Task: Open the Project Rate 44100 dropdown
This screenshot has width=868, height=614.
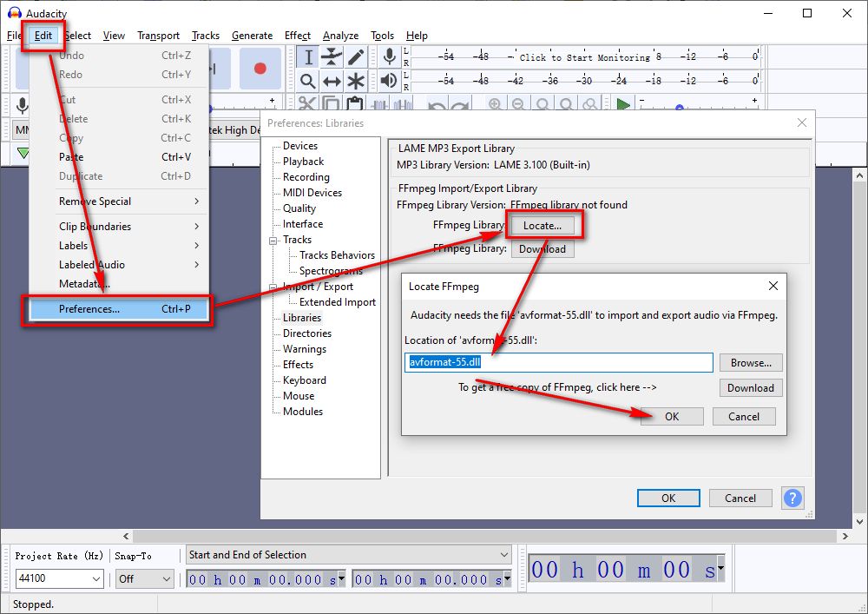Action: point(96,579)
